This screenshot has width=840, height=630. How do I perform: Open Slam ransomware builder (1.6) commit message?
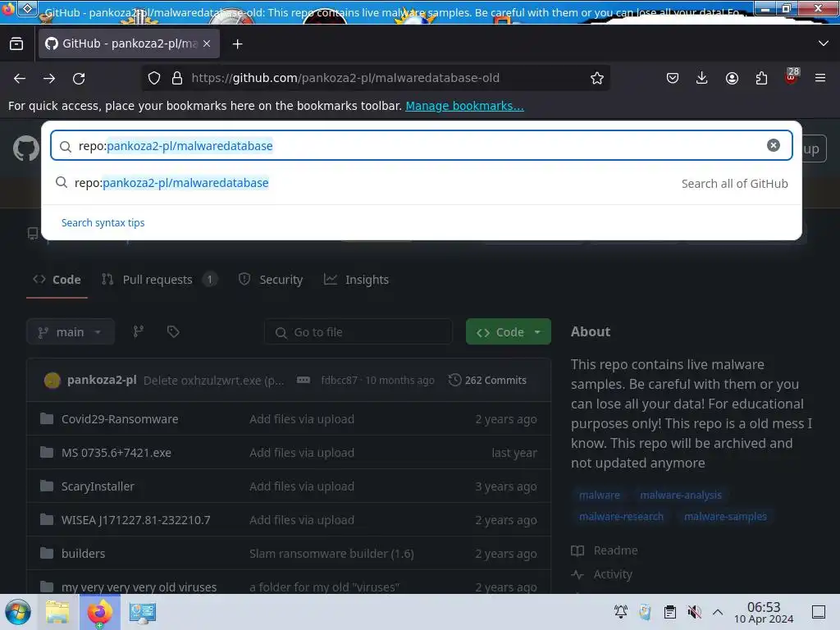[x=331, y=554]
